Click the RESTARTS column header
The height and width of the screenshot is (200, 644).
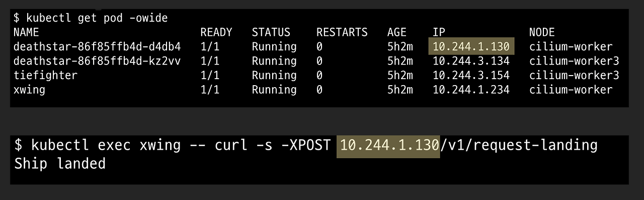point(342,33)
